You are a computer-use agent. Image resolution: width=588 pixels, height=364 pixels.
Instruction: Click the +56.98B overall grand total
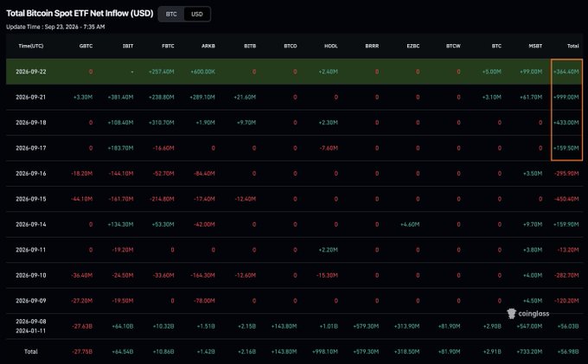[568, 352]
